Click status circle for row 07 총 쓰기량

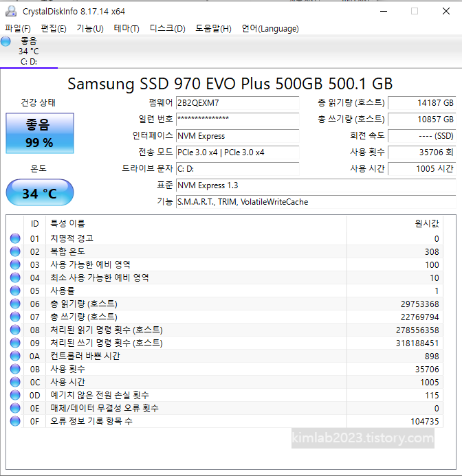click(x=15, y=317)
